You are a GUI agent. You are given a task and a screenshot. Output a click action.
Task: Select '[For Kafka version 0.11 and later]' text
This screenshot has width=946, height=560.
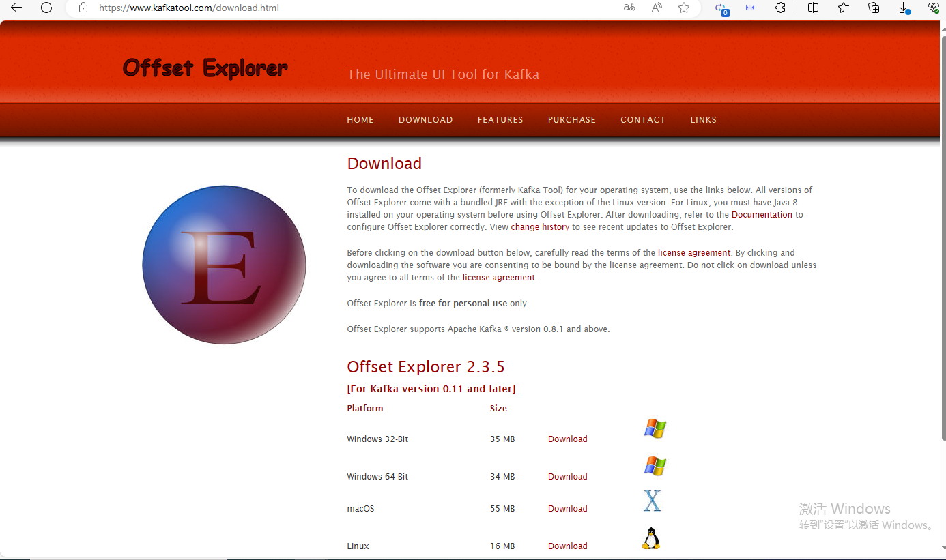click(x=431, y=389)
